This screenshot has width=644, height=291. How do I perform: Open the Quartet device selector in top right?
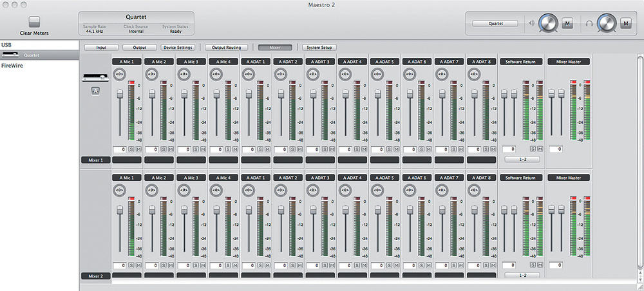[x=495, y=23]
